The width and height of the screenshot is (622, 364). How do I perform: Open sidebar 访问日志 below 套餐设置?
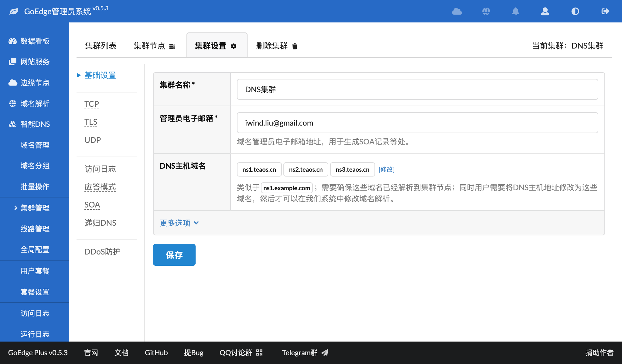[x=35, y=313]
